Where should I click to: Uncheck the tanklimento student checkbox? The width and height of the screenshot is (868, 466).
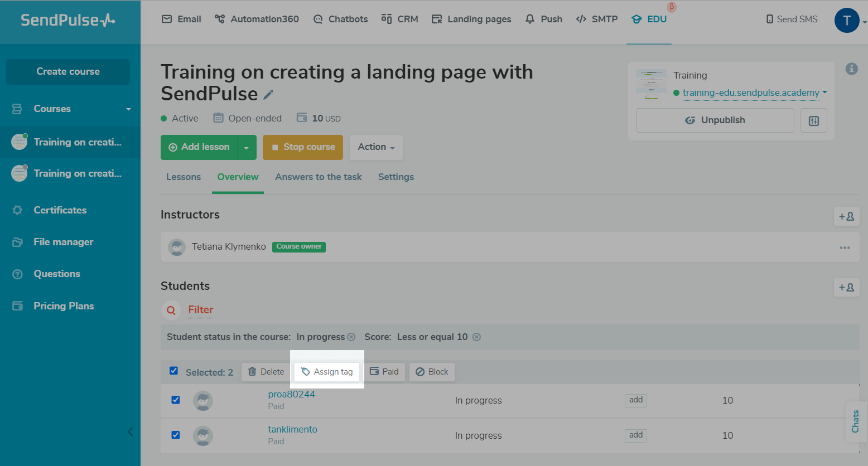(x=176, y=435)
